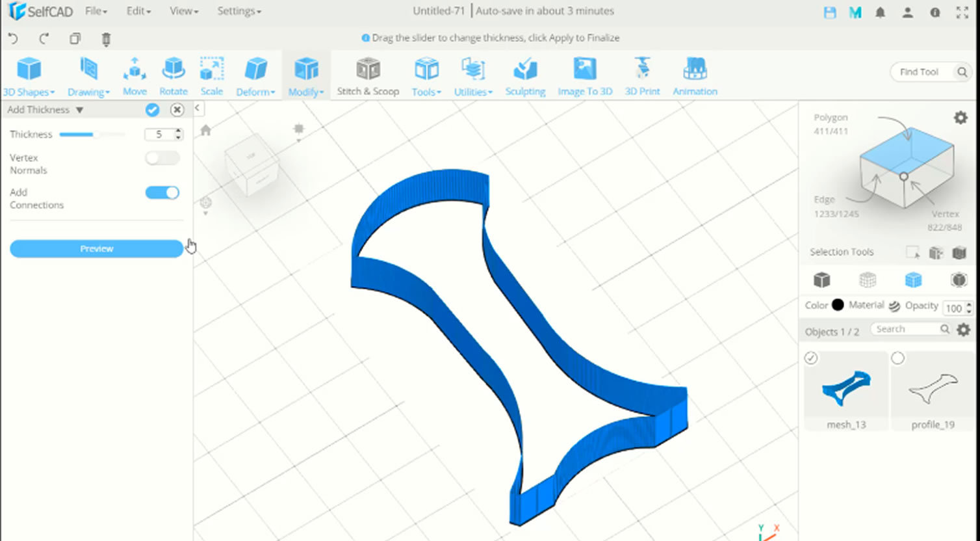
Task: Open the Drawing tool dropdown
Action: (88, 77)
